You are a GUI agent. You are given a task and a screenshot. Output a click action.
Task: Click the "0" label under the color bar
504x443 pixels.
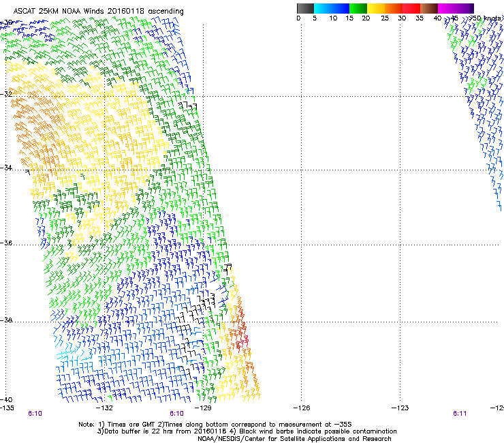pyautogui.click(x=298, y=18)
